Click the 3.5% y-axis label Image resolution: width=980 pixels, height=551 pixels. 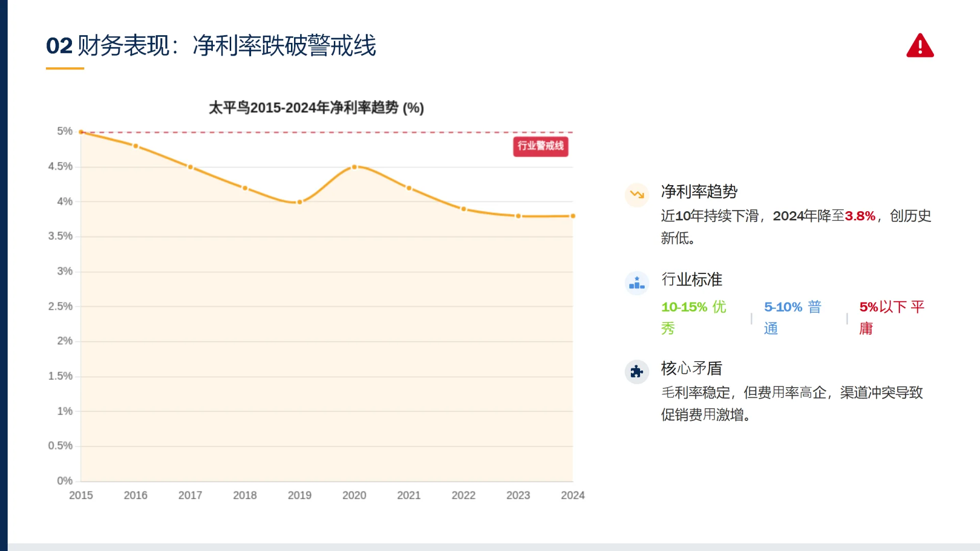coord(61,237)
